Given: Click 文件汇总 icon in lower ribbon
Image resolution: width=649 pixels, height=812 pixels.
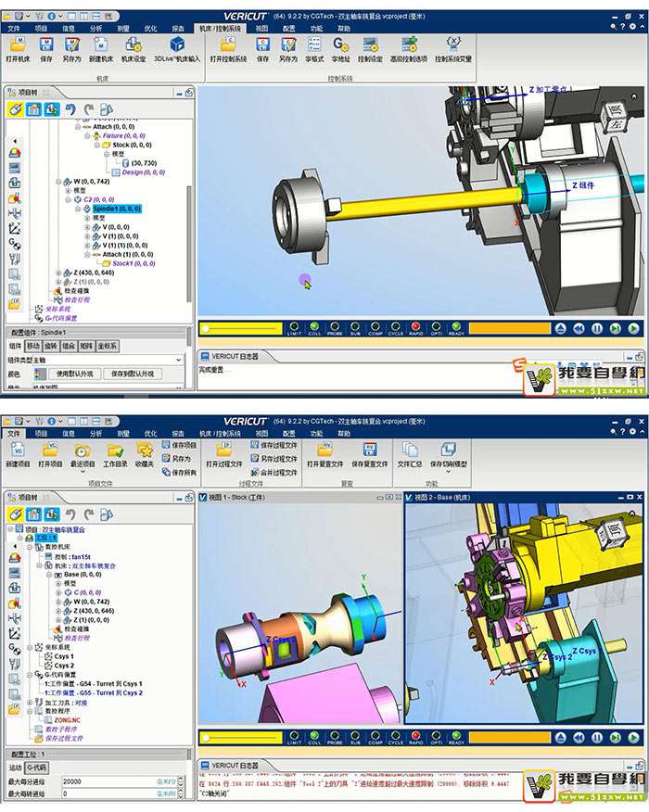Looking at the screenshot, I should [x=410, y=450].
